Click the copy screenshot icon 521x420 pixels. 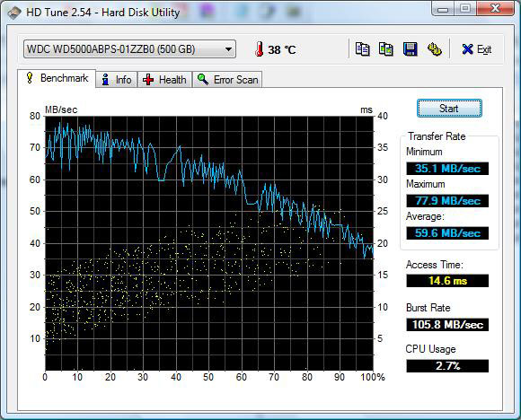[x=386, y=49]
